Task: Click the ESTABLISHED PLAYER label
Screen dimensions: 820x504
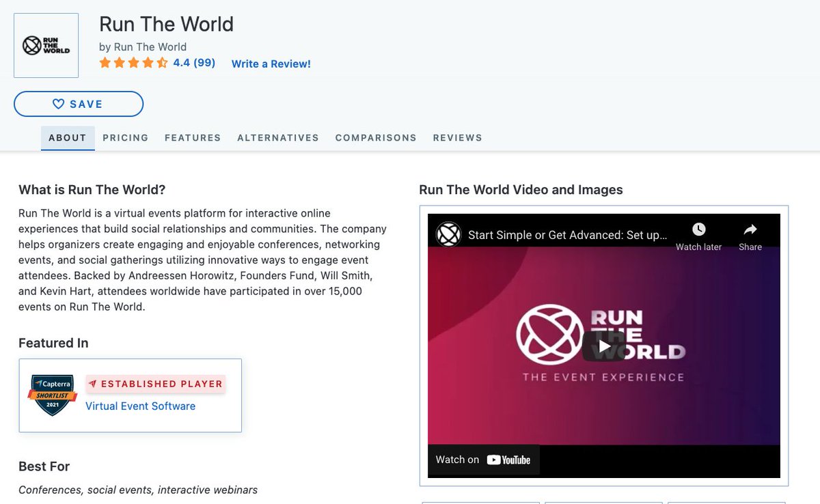Action: pos(156,384)
